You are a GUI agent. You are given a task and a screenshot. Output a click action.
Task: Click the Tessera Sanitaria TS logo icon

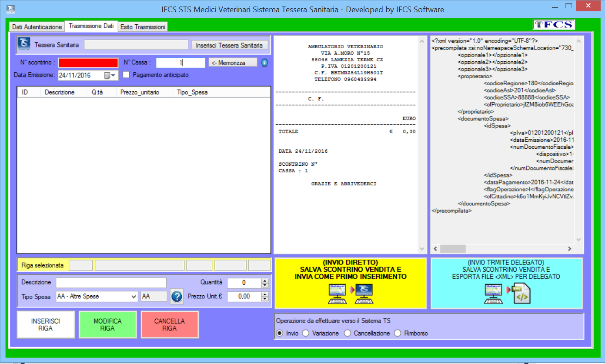click(x=24, y=44)
